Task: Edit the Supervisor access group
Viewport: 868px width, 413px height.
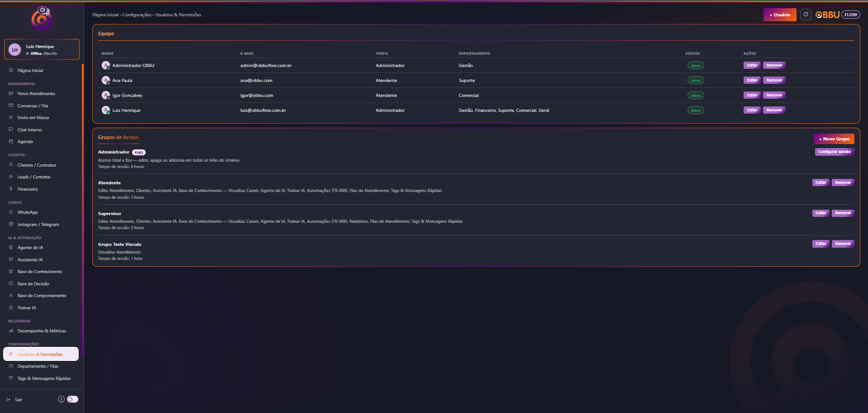Action: 821,213
